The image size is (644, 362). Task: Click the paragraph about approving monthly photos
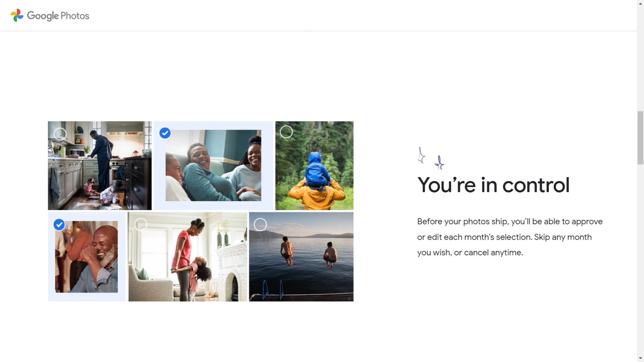pyautogui.click(x=510, y=237)
